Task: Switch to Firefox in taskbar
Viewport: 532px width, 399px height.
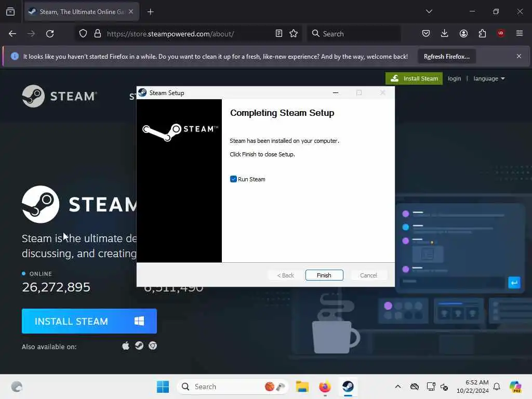Action: 325,387
